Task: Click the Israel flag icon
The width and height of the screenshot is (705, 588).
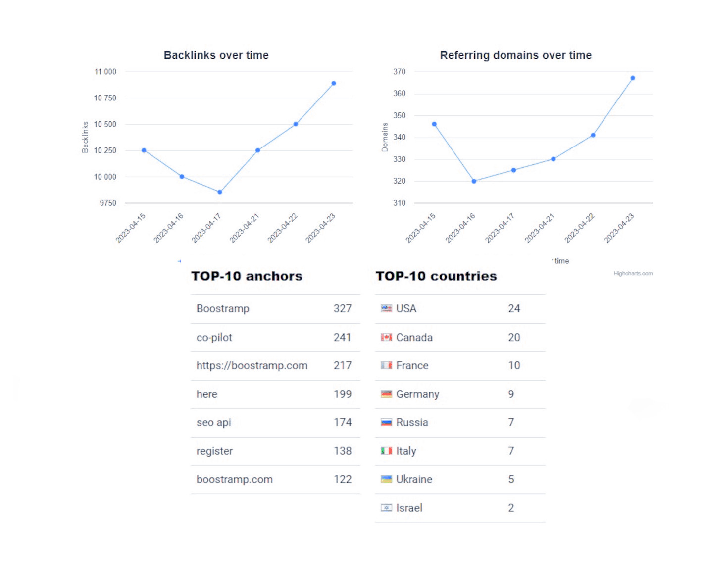Action: (386, 507)
